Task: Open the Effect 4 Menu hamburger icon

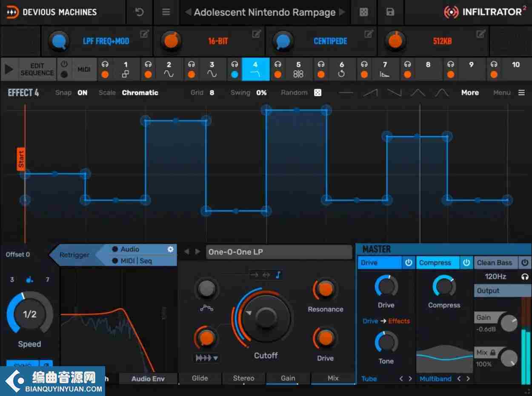Action: [x=521, y=92]
